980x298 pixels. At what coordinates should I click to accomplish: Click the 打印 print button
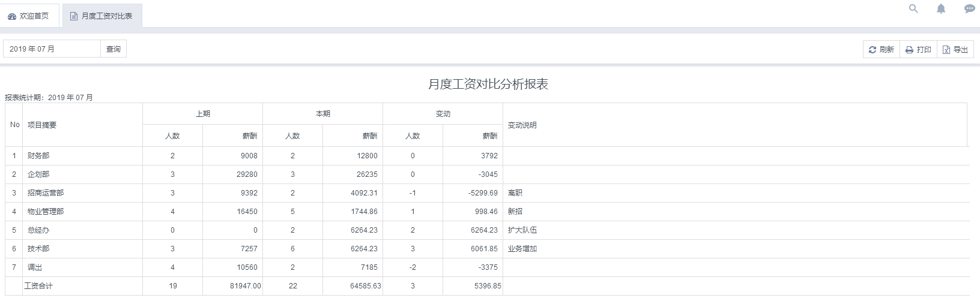(918, 50)
